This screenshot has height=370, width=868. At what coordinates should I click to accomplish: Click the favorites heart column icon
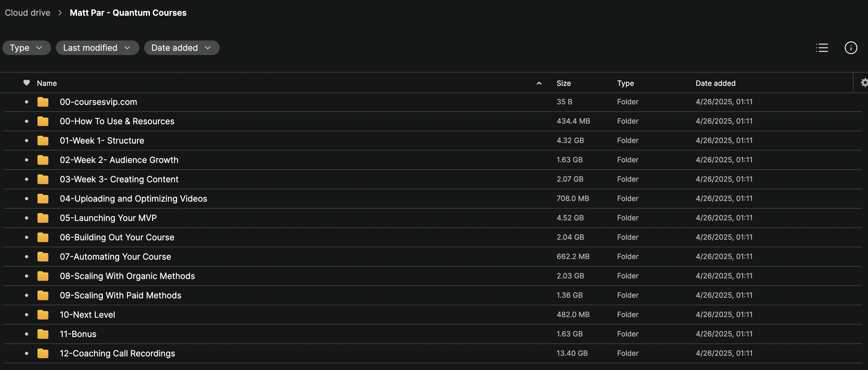[26, 83]
